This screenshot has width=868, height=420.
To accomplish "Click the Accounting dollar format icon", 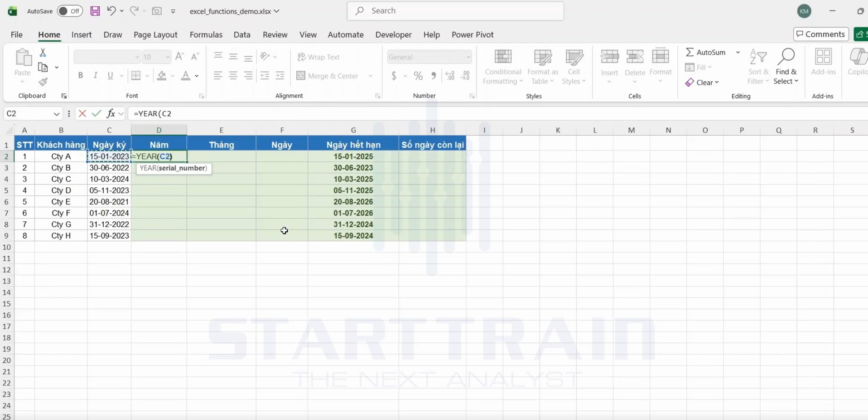I will 394,76.
